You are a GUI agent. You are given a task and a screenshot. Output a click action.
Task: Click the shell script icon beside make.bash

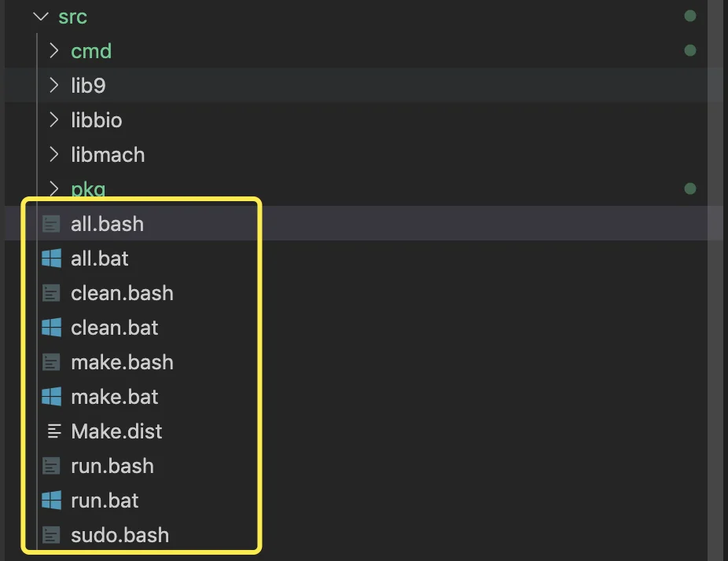point(51,362)
